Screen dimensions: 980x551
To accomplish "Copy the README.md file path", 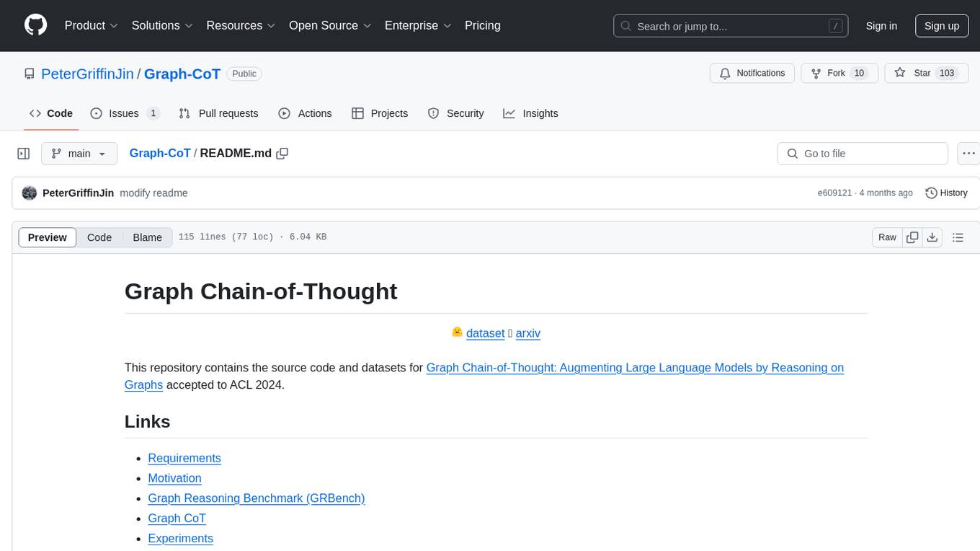I will [282, 153].
